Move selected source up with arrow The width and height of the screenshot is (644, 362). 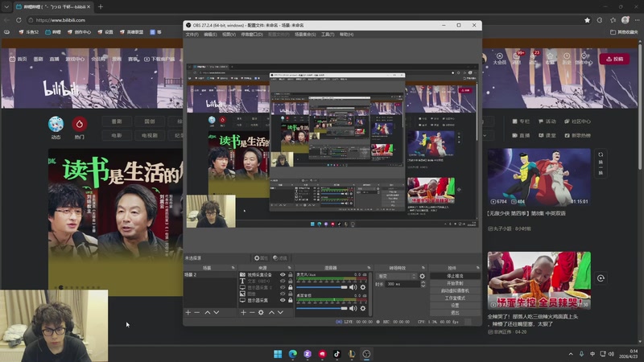tap(271, 312)
